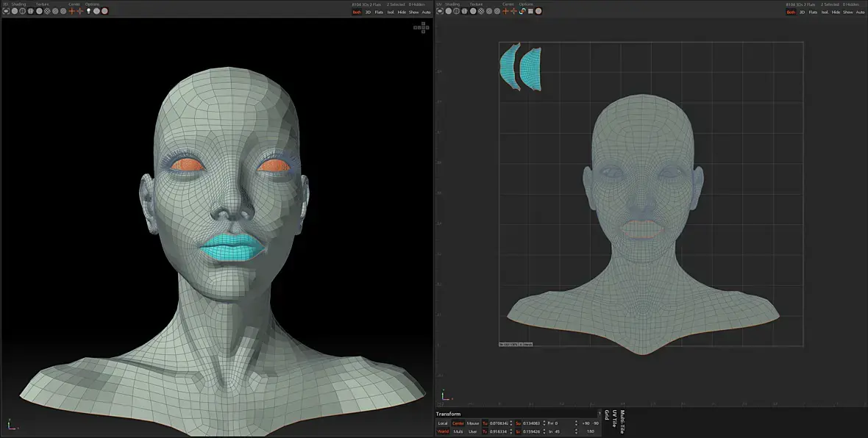The height and width of the screenshot is (438, 868).
Task: Collapse the Transform panel via its corner arrow
Action: pyautogui.click(x=600, y=413)
